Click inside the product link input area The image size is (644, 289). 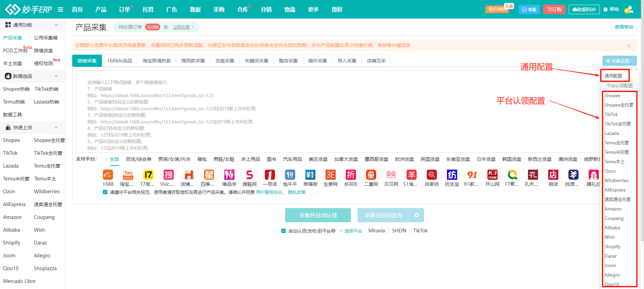pos(337,112)
